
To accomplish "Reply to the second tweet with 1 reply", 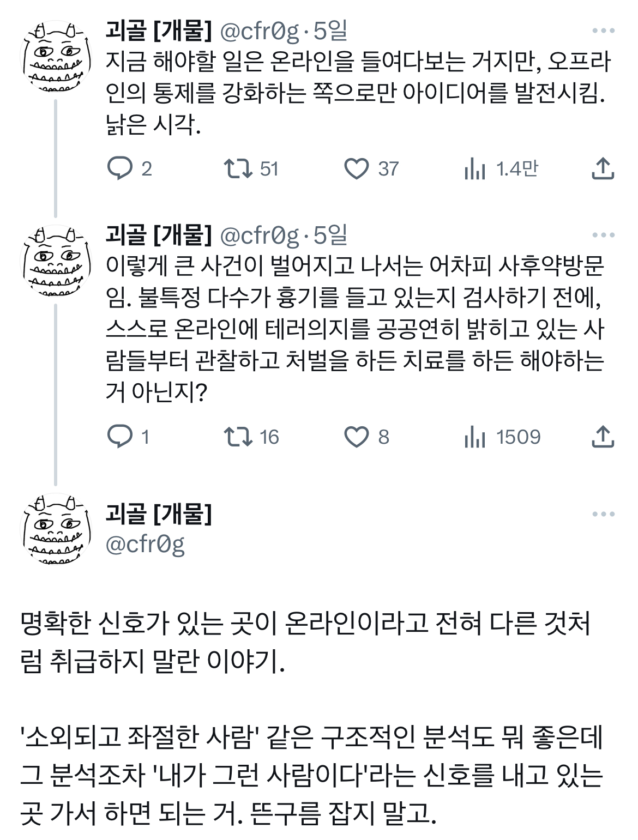I will (120, 437).
